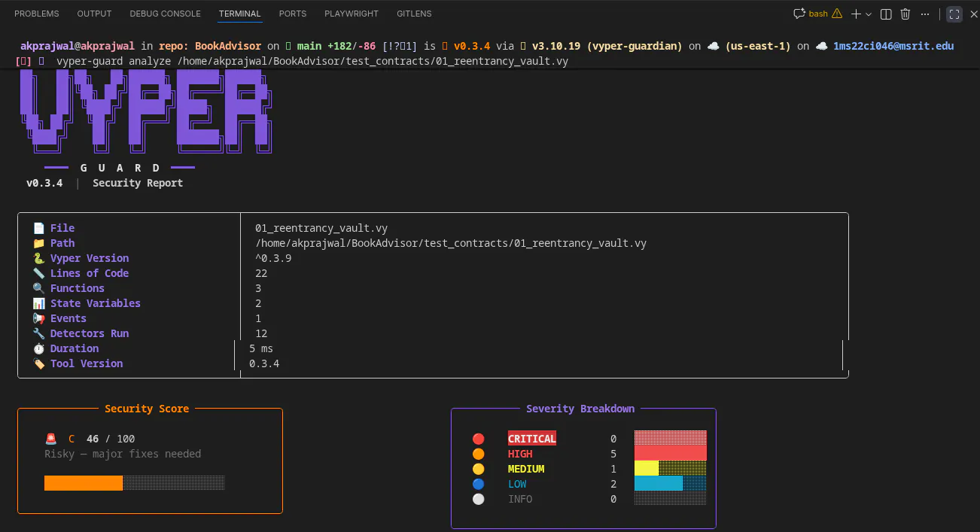Click the bar chart icon beside State Variables
This screenshot has width=980, height=532.
pos(38,303)
